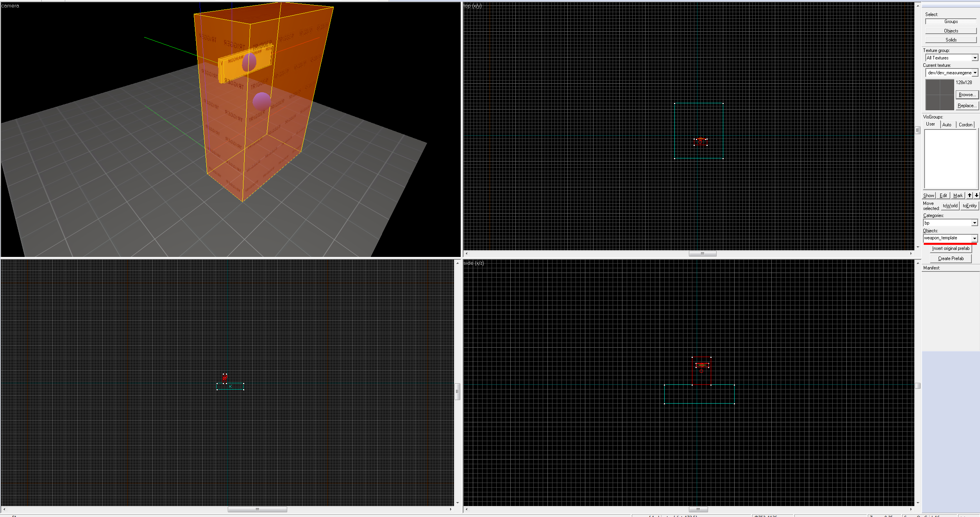Click the Replace texture button
Image resolution: width=980 pixels, height=517 pixels.
click(x=967, y=106)
